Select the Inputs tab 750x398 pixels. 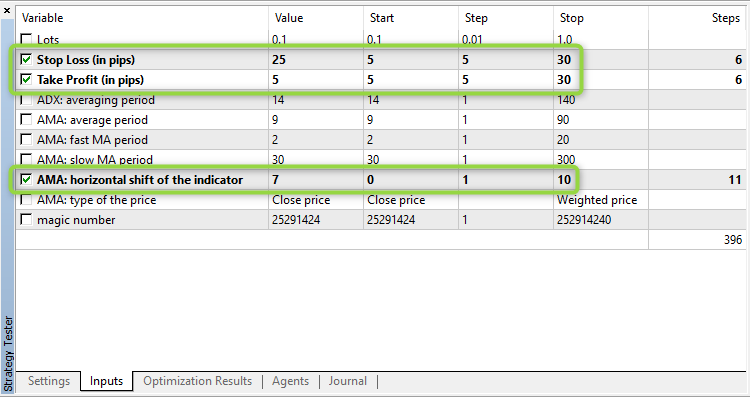coord(106,381)
